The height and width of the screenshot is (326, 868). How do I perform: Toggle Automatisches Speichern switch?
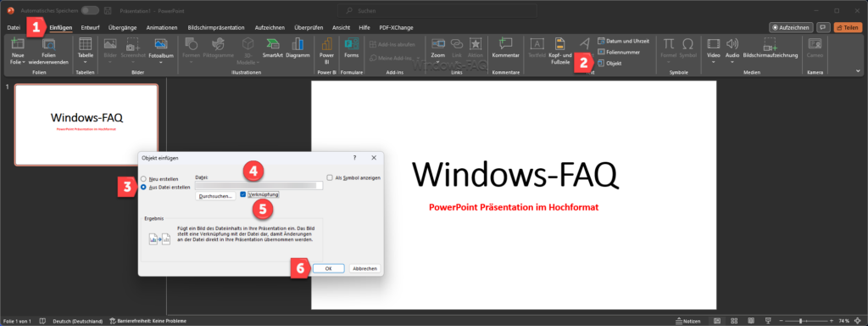tap(90, 10)
